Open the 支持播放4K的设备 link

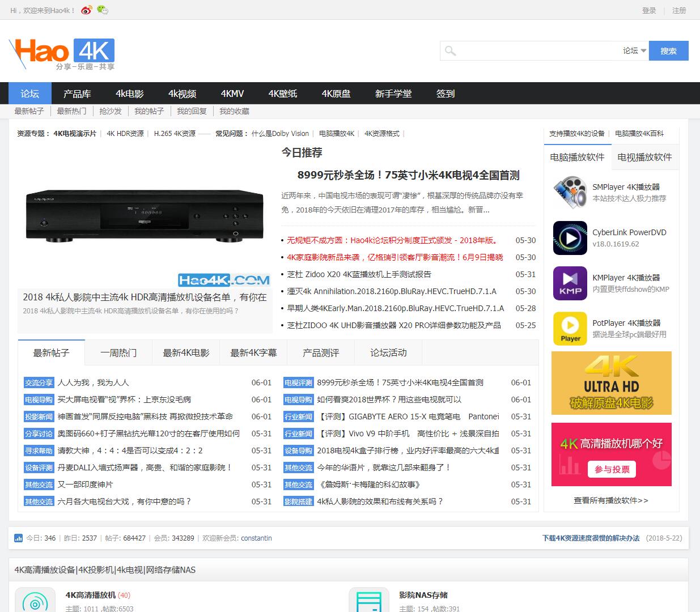click(x=577, y=134)
